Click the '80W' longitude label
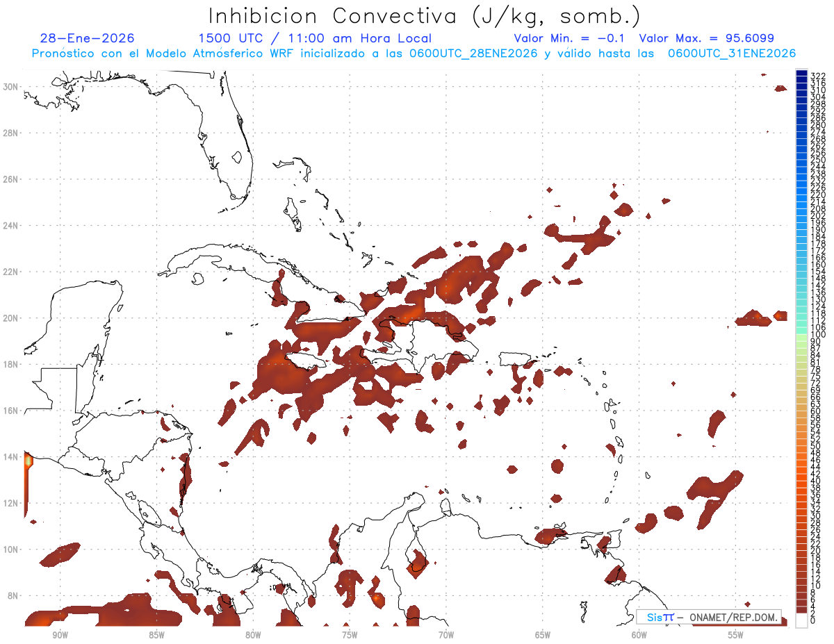 point(253,635)
